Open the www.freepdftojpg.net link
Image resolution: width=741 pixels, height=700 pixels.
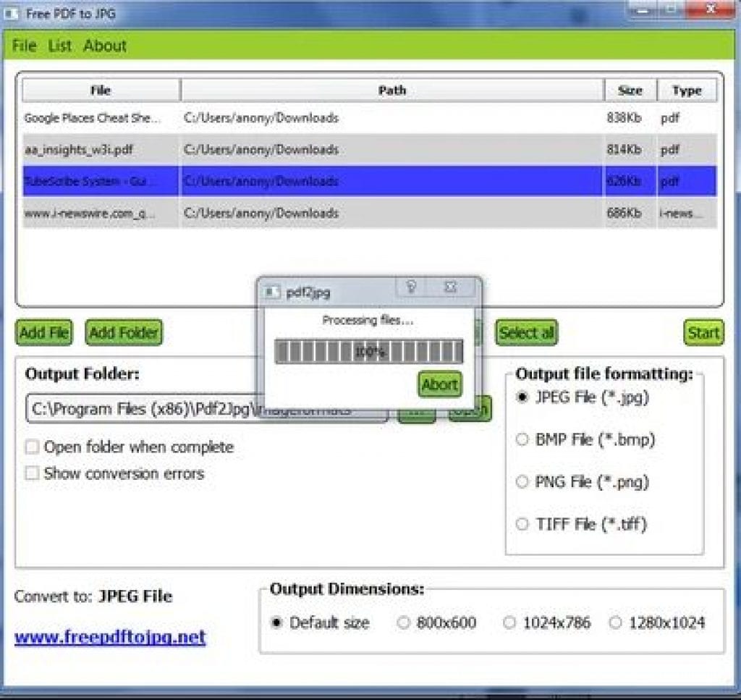click(110, 637)
